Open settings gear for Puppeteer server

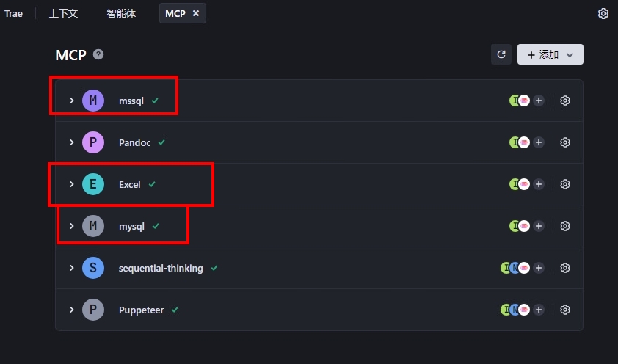(x=565, y=310)
